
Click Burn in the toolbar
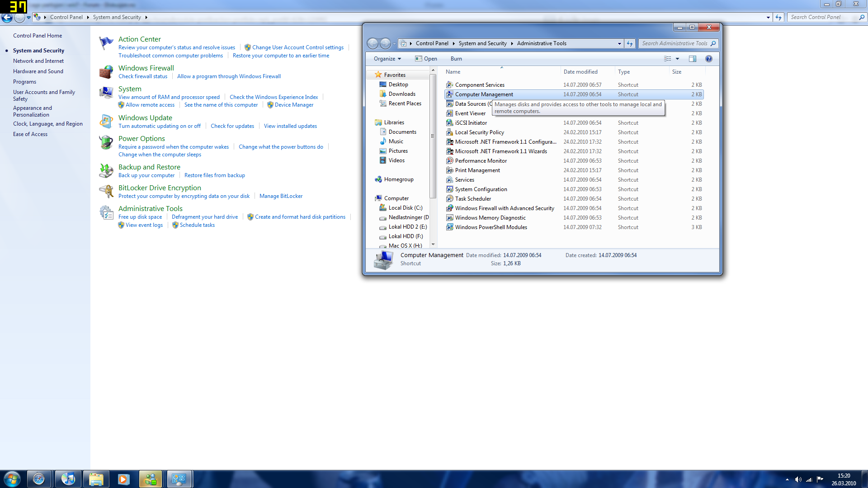click(456, 59)
